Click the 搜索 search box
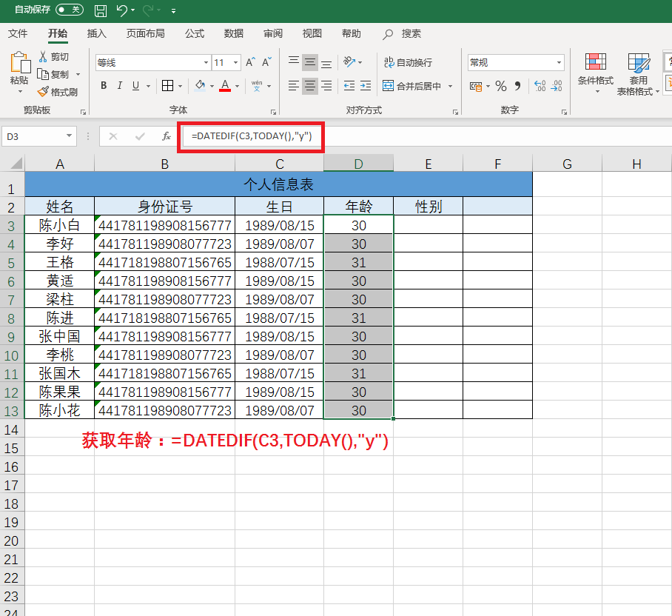Screen dimensions: 672x616 [402, 34]
